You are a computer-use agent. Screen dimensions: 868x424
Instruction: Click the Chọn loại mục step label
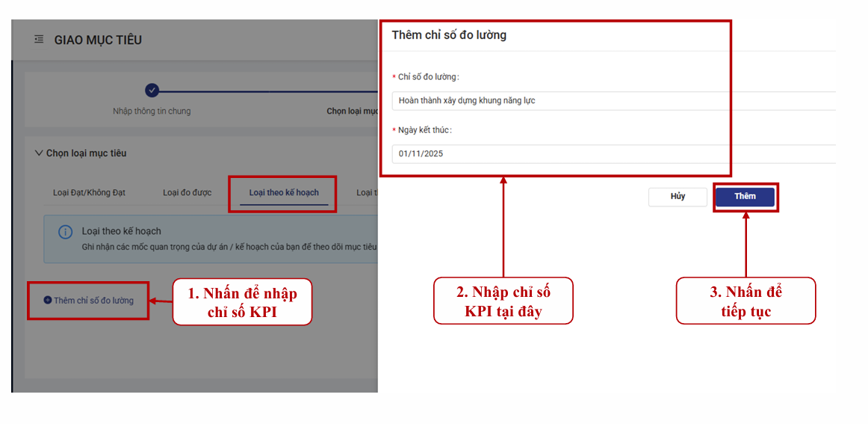pos(352,111)
